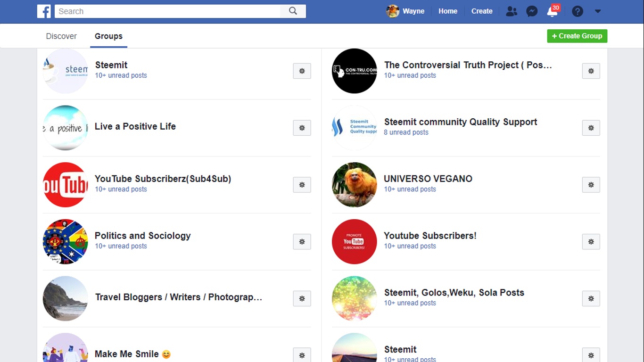This screenshot has width=644, height=362.
Task: Open settings gear for Youtube Subscribers!
Action: coord(591,242)
